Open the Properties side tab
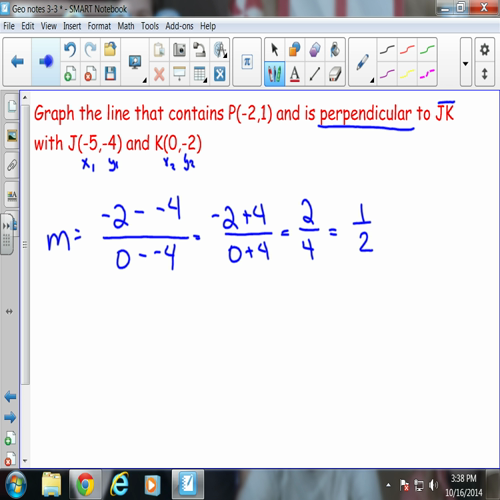Screen dimensions: 500x500 pos(12,195)
